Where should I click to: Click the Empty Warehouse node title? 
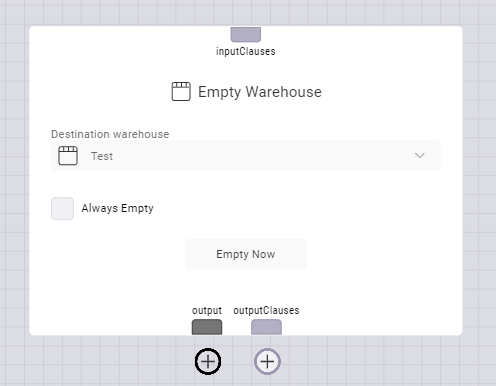[260, 92]
